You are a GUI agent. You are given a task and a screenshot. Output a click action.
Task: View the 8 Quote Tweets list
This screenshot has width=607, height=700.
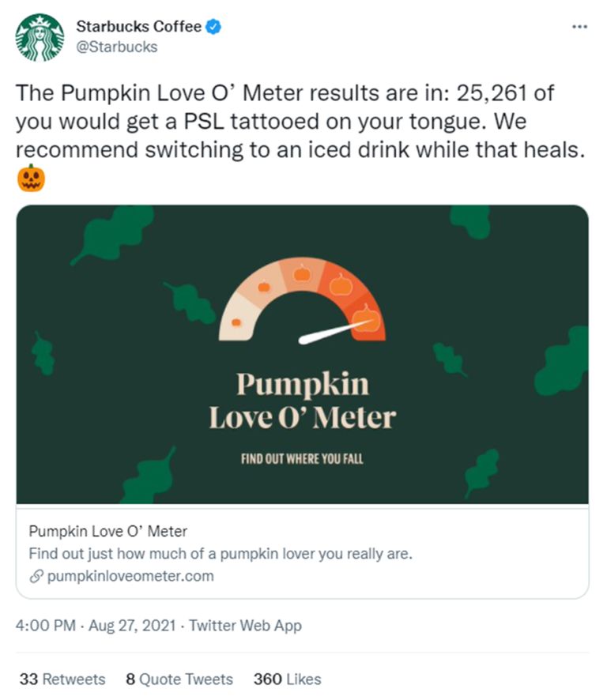(x=179, y=679)
